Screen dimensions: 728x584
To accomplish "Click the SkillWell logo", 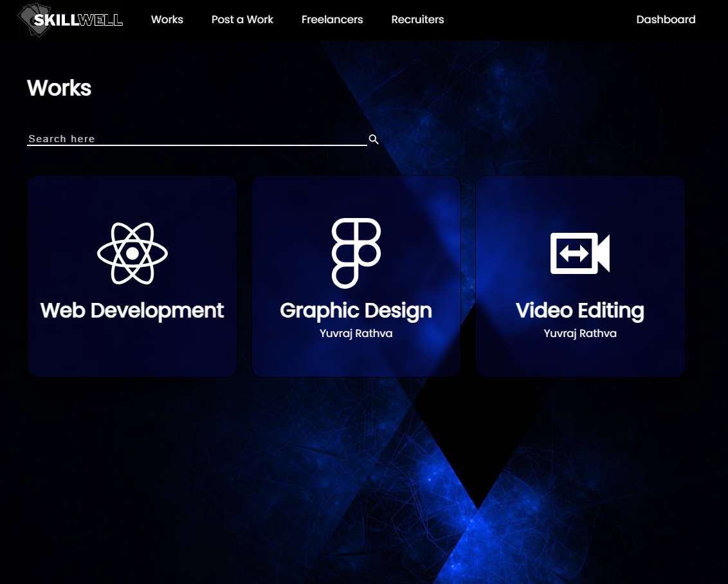I will coord(71,19).
